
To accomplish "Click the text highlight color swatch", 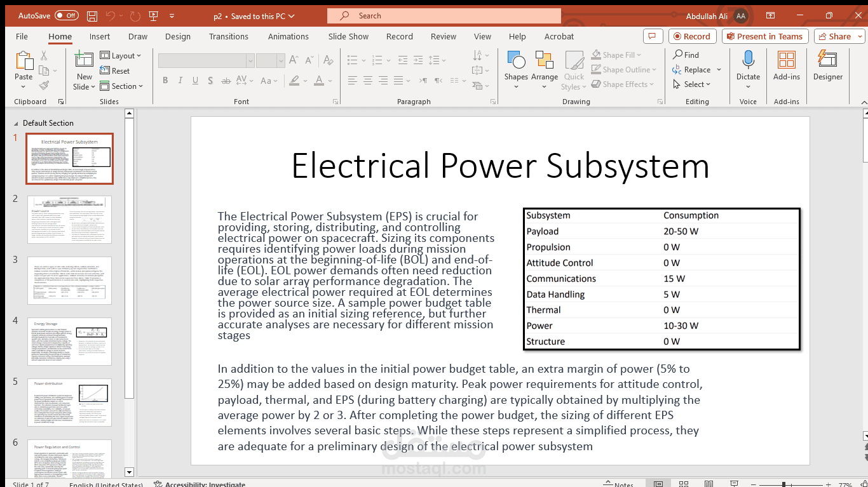I will (x=294, y=81).
